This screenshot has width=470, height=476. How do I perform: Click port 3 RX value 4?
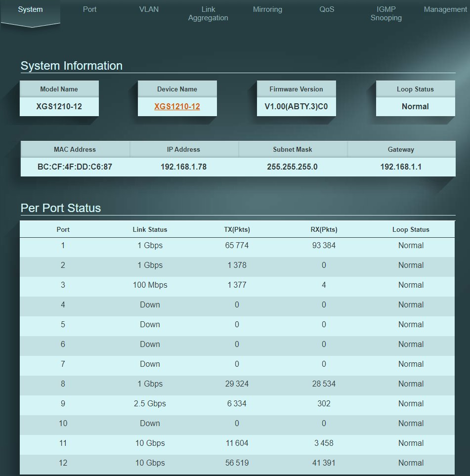tap(324, 285)
